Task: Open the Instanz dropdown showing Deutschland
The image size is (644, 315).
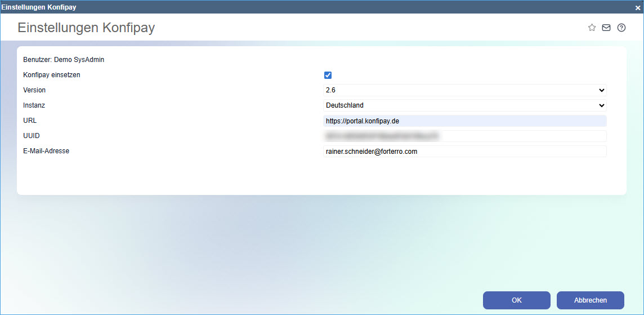Action: coord(465,105)
